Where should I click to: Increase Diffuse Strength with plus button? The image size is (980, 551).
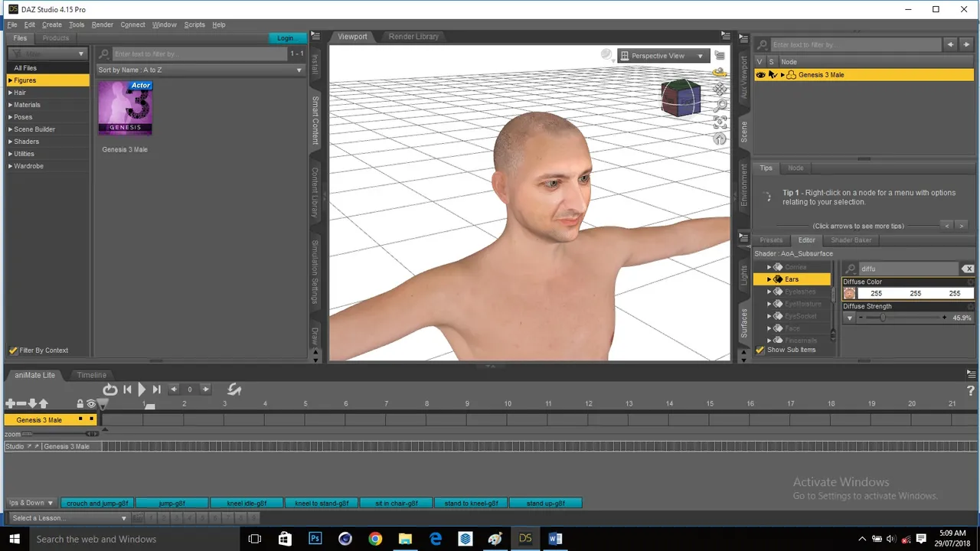tap(944, 318)
